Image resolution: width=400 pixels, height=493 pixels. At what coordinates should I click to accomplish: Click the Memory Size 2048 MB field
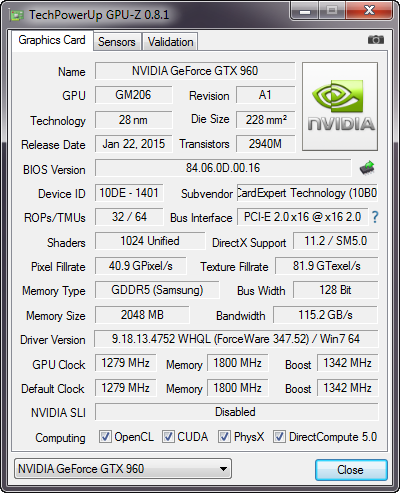(142, 315)
